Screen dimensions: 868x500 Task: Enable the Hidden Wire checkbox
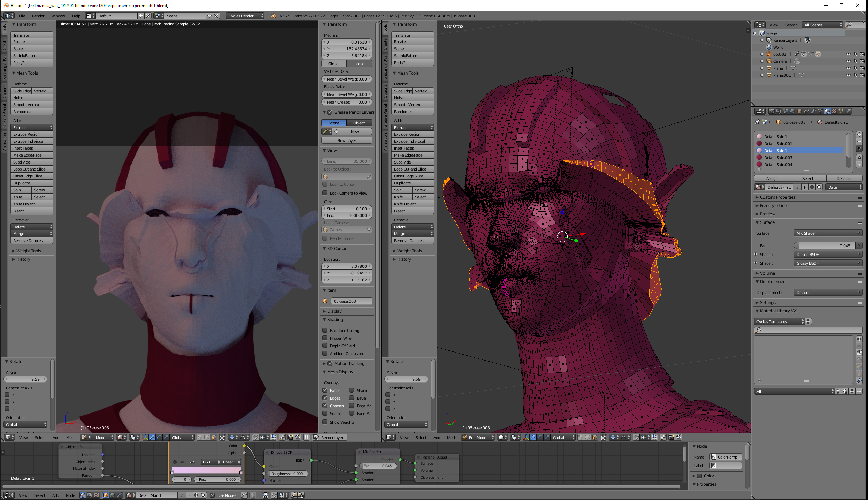pyautogui.click(x=325, y=338)
